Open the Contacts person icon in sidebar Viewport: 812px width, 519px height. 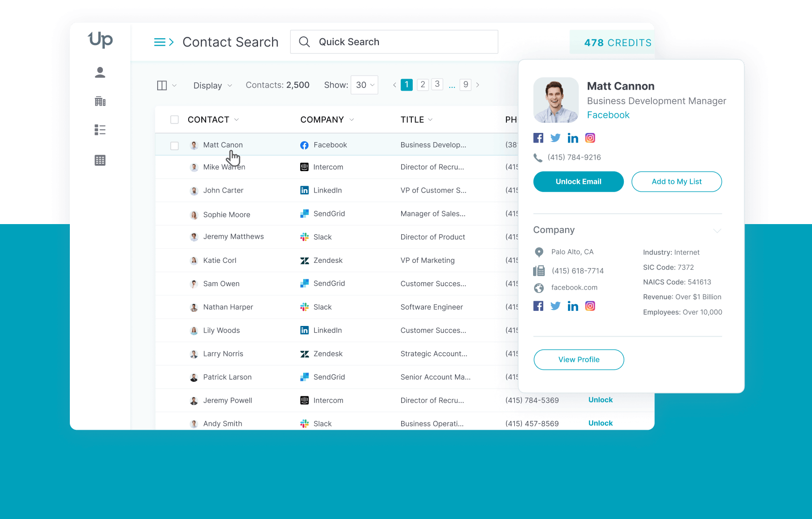[x=100, y=72]
